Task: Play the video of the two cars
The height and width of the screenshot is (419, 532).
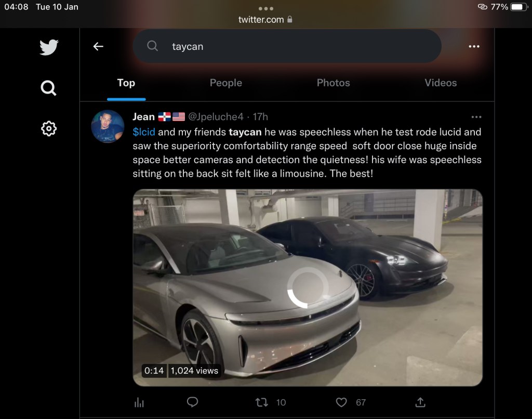Action: click(308, 287)
